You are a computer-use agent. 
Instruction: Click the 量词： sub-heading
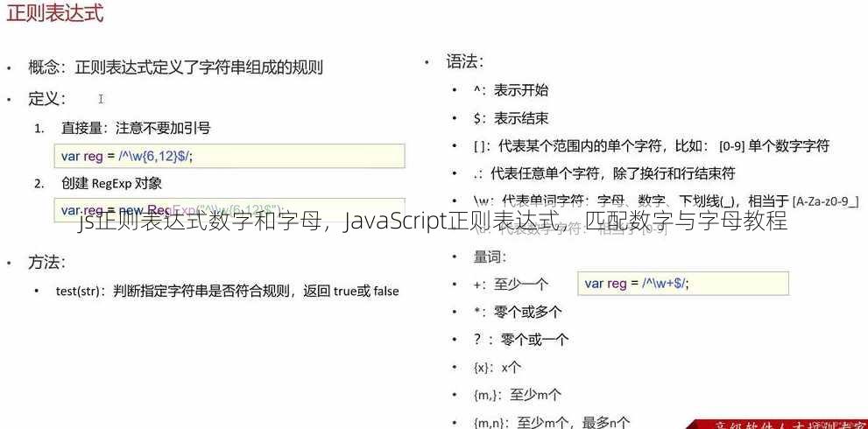tap(490, 257)
